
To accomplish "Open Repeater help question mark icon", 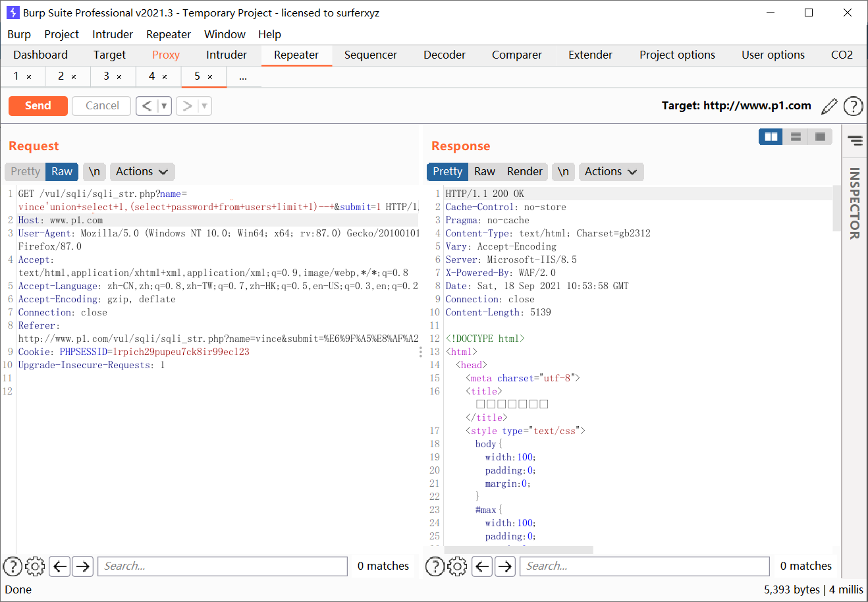I will tap(853, 106).
